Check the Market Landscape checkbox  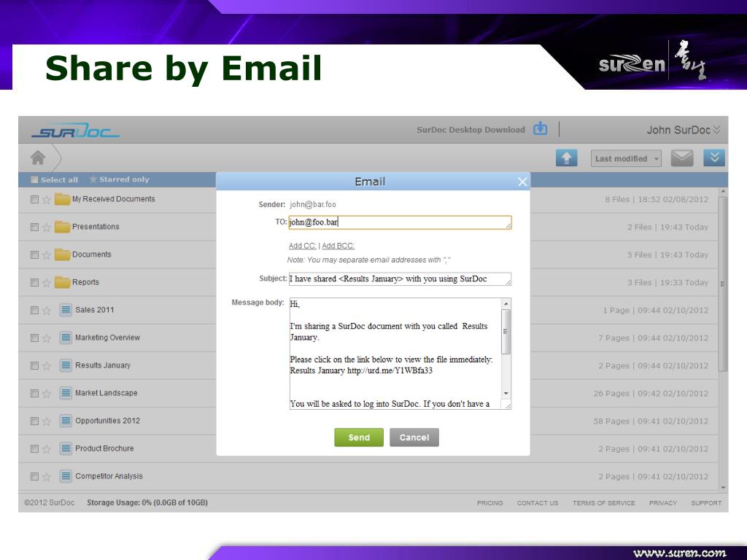click(x=34, y=393)
